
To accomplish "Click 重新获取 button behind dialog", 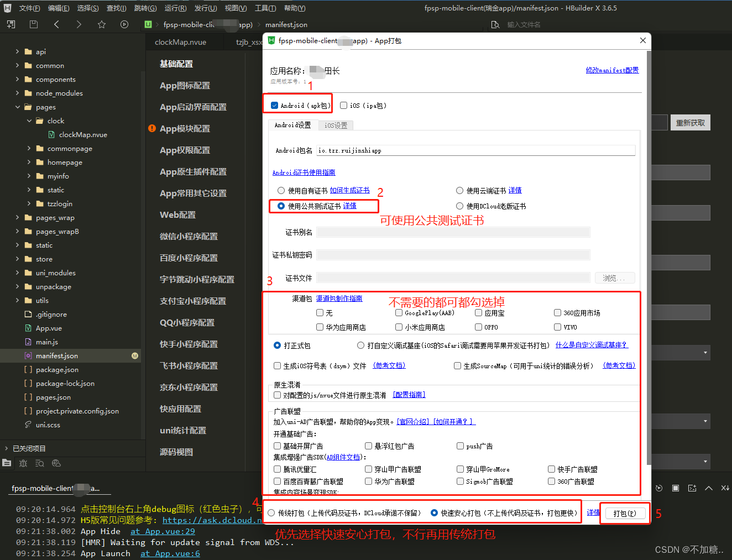I will (691, 123).
